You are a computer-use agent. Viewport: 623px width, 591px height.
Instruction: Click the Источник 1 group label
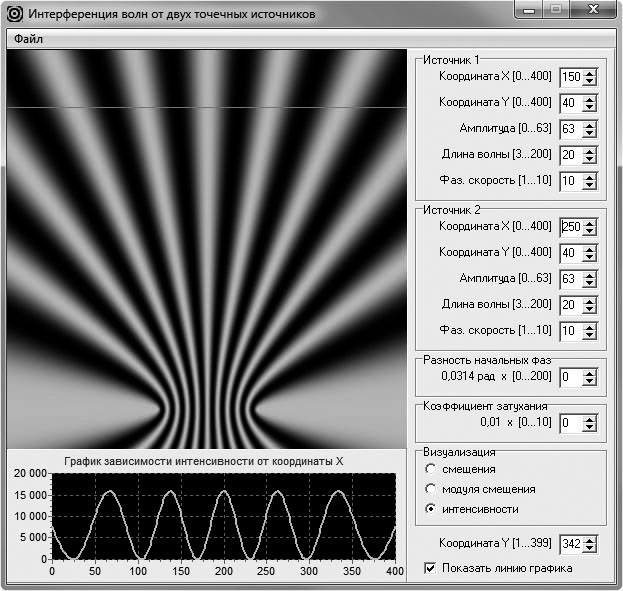click(x=451, y=60)
